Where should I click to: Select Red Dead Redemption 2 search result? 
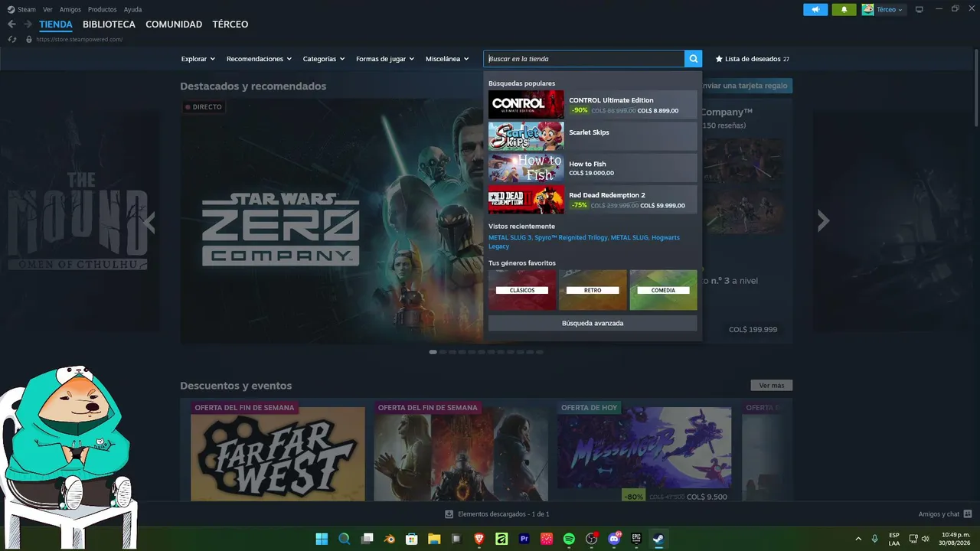[593, 200]
